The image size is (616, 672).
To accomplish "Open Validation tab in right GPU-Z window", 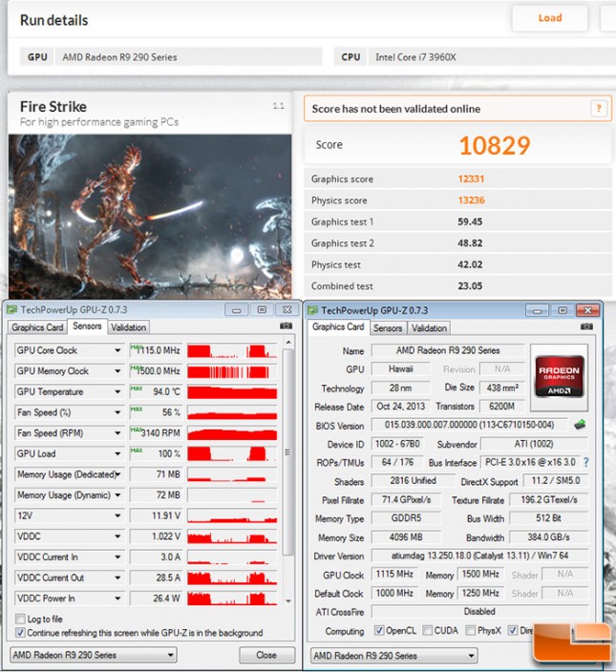I will coord(429,327).
